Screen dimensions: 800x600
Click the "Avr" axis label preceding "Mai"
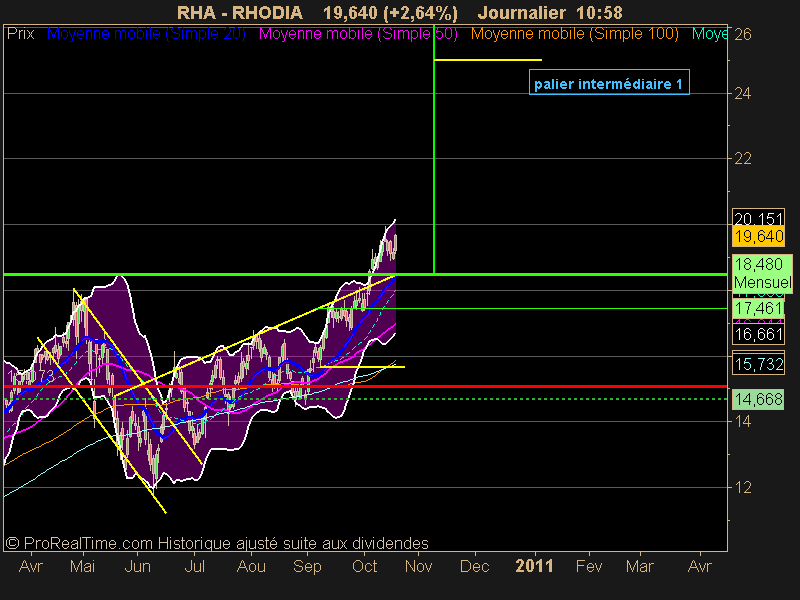point(31,566)
